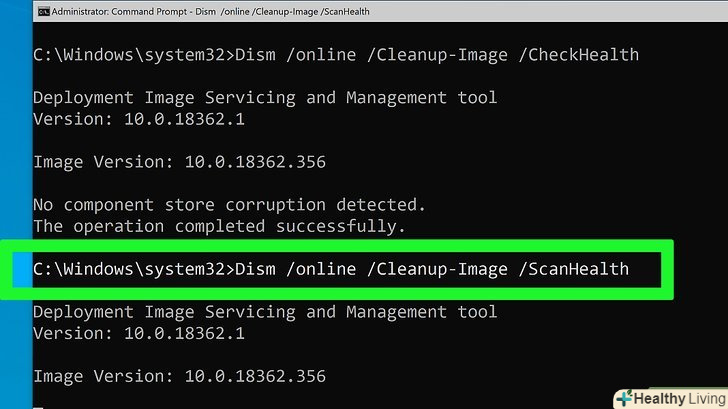This screenshot has width=728, height=409.
Task: Click the first C:\Windows\system32> prompt
Action: click(131, 54)
